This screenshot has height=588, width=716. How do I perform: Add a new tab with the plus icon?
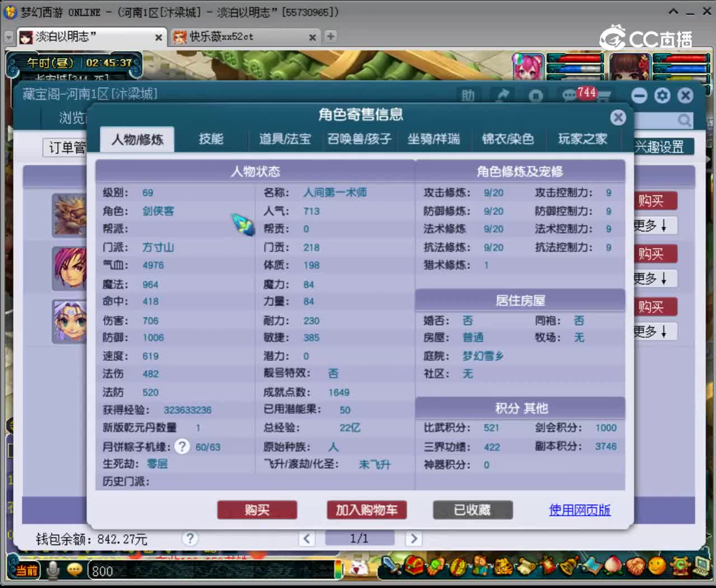(x=331, y=36)
